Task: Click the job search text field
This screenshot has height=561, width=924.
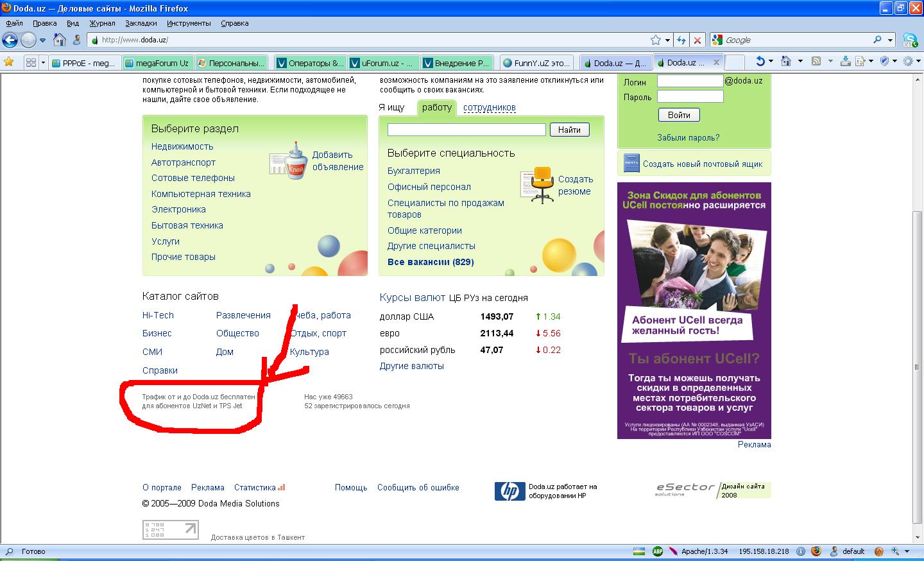Action: click(x=466, y=130)
